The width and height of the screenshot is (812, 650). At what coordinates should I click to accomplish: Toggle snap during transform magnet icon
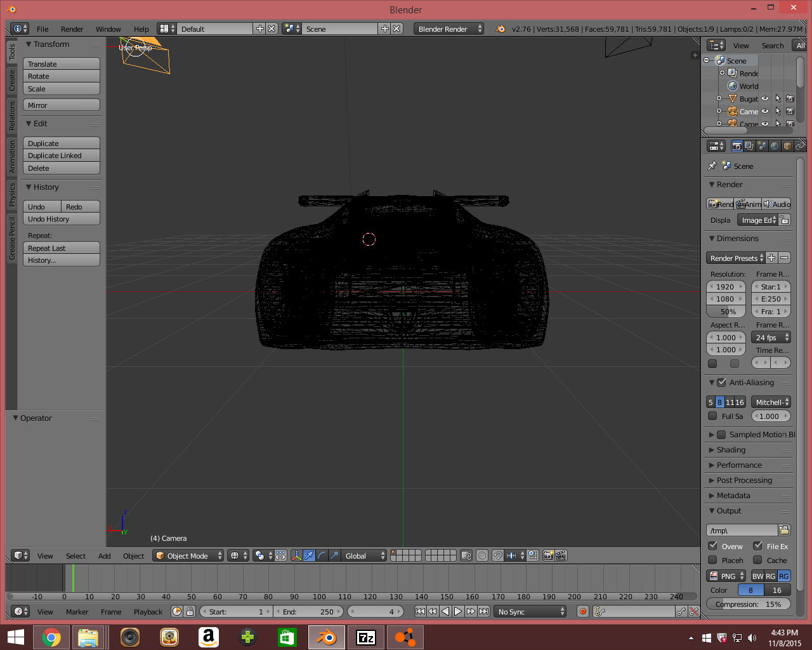point(498,555)
